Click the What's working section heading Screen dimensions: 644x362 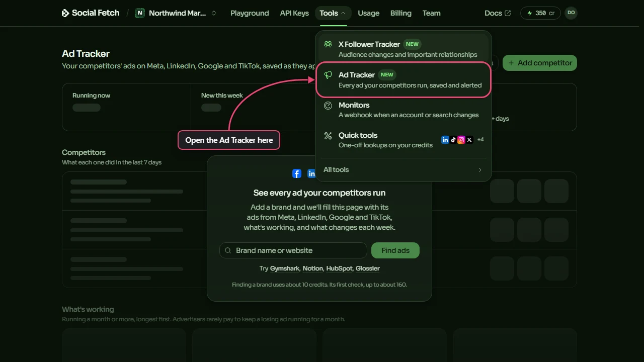(x=88, y=309)
